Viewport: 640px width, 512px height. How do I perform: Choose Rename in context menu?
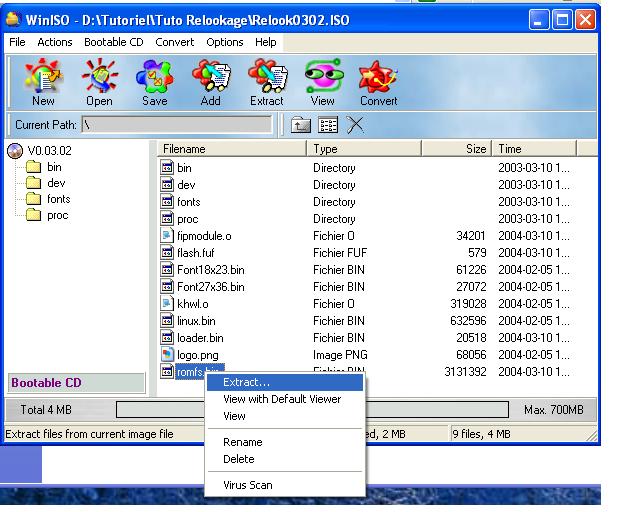(x=285, y=442)
